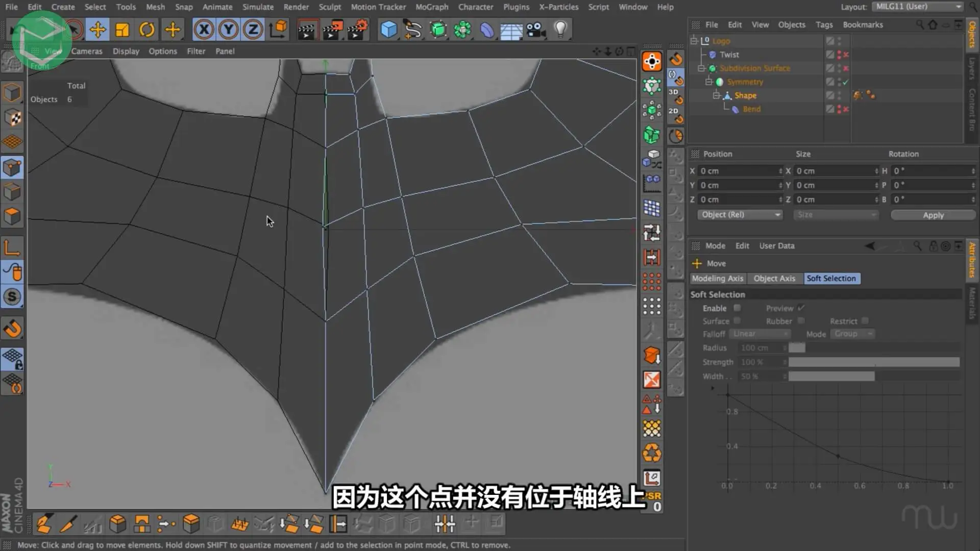Open Object (Rel) coordinate dropdown

click(740, 215)
